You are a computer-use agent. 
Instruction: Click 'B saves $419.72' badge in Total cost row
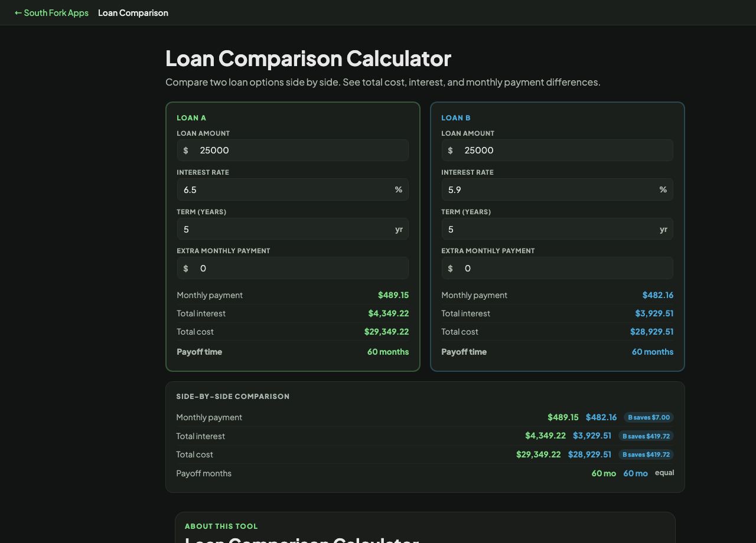(646, 454)
